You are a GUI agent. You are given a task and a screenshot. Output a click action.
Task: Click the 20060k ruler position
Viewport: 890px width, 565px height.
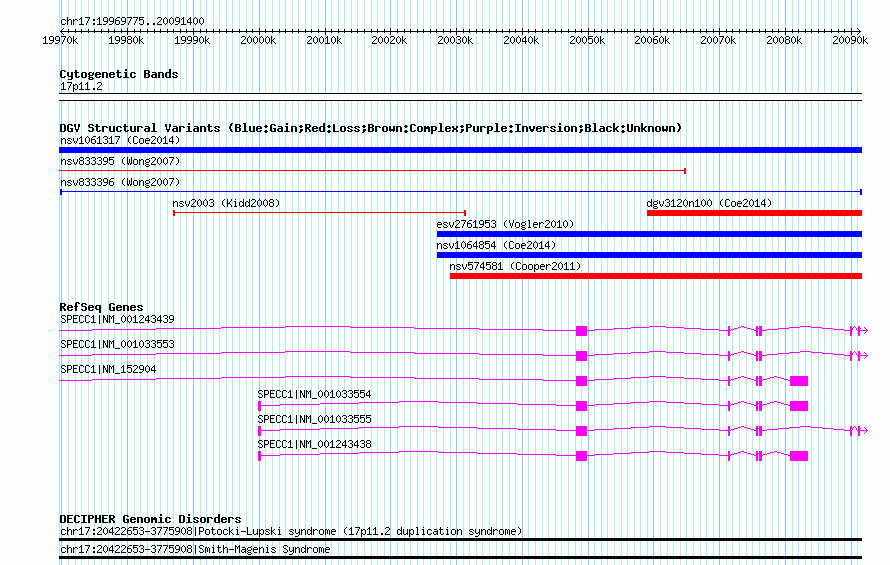(652, 40)
